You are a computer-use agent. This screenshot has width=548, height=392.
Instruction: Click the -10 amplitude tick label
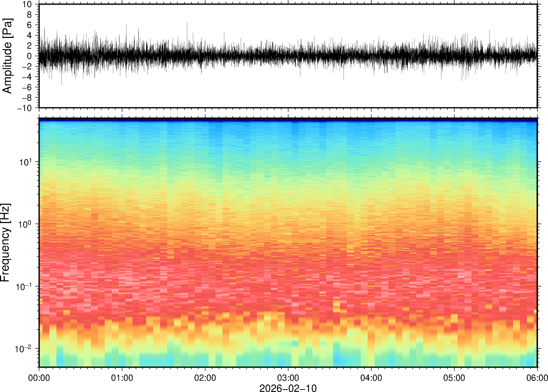pyautogui.click(x=24, y=108)
